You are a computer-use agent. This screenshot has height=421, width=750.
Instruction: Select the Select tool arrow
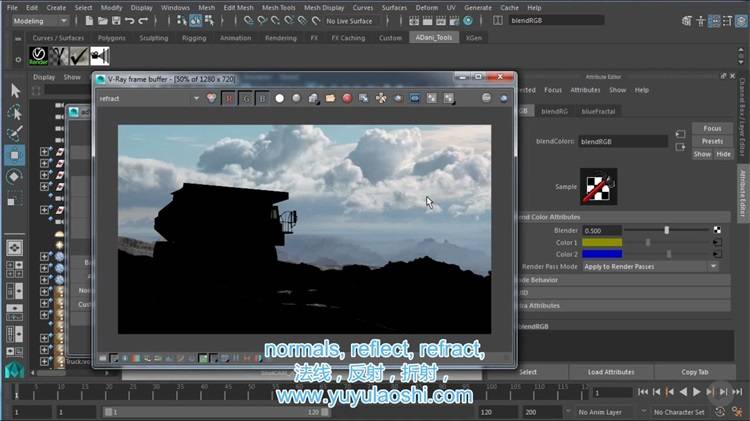coord(15,90)
